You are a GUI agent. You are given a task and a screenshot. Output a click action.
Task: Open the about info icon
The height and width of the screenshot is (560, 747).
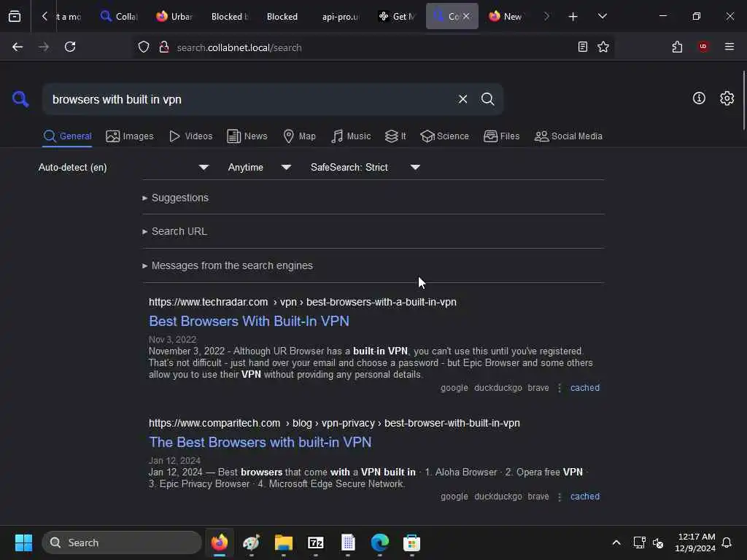click(x=699, y=98)
